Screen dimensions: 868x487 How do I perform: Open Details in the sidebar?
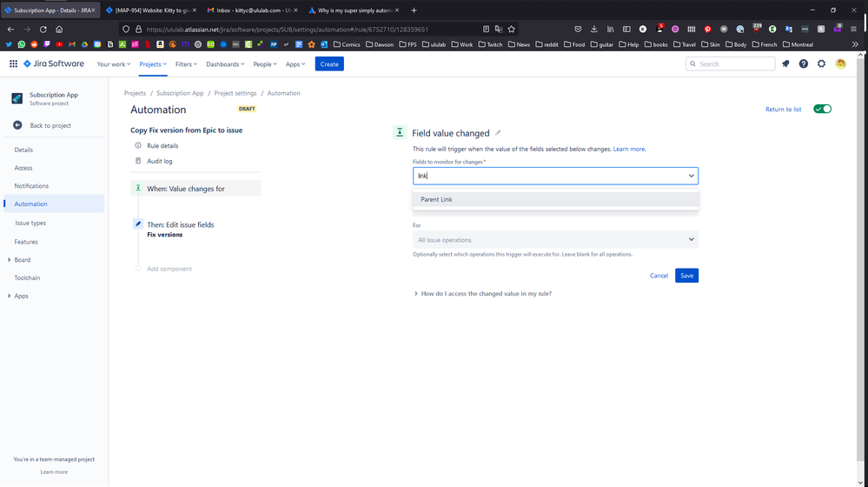coord(23,150)
